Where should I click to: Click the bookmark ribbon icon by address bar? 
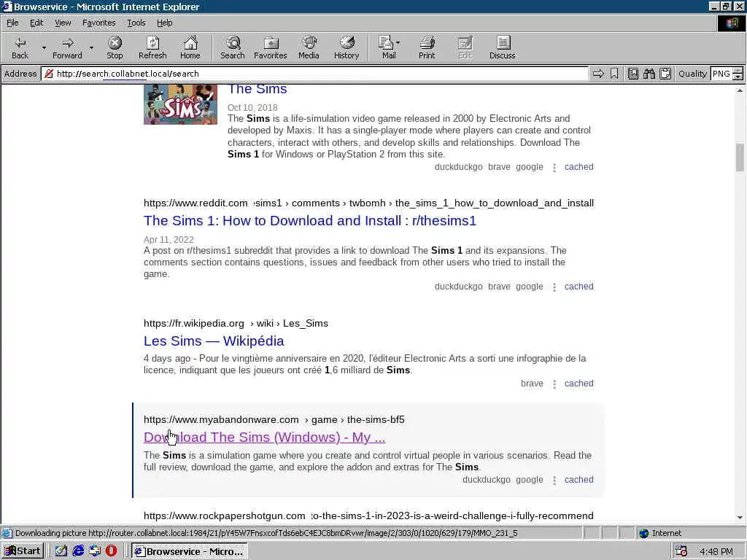[614, 74]
